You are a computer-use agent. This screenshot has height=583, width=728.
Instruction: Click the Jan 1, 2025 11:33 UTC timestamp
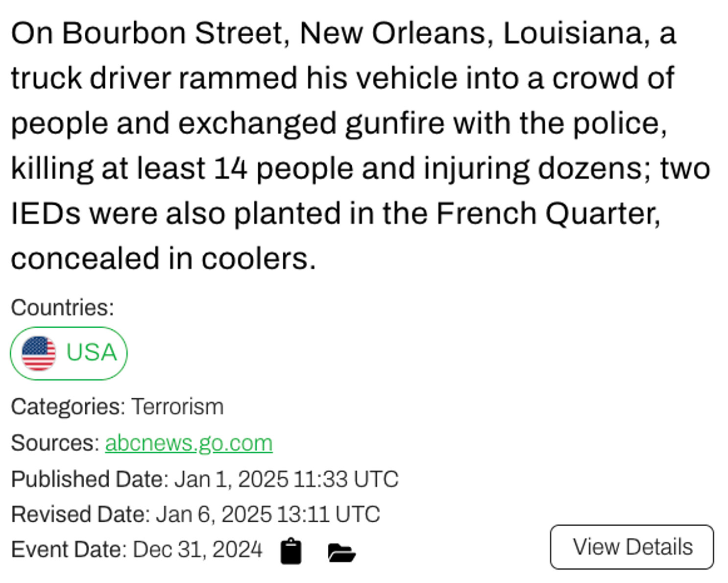[x=286, y=479]
